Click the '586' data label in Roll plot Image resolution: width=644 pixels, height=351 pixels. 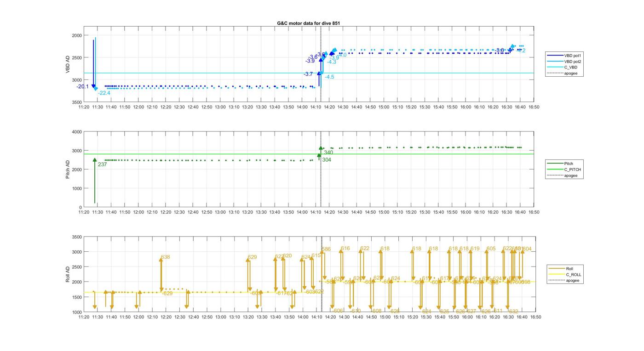(326, 249)
